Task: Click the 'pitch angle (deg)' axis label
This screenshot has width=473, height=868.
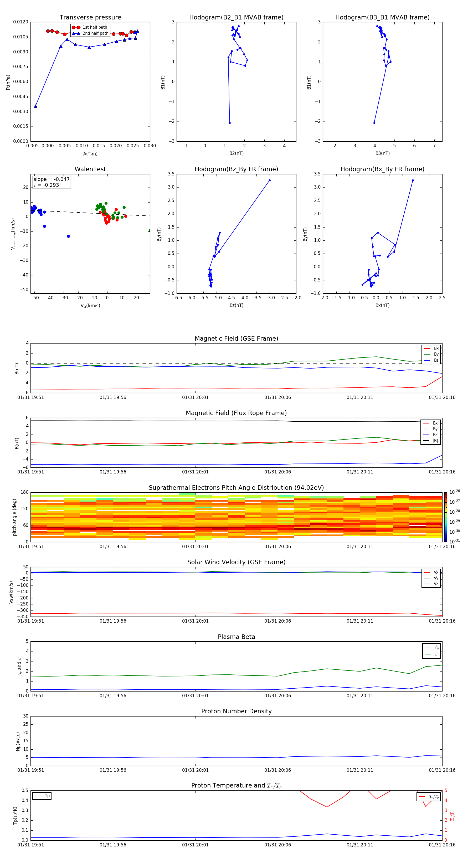Action: click(14, 517)
